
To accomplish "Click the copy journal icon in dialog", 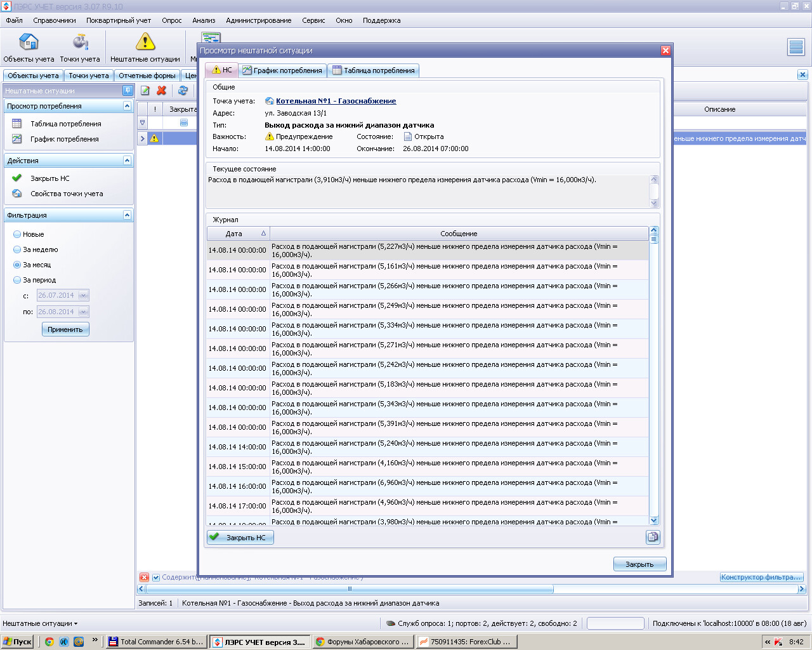I will coord(652,537).
